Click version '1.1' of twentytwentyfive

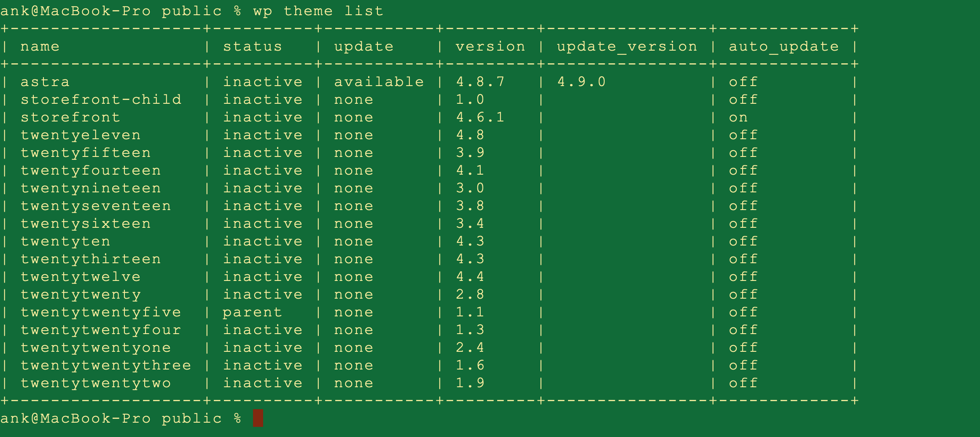pyautogui.click(x=470, y=312)
